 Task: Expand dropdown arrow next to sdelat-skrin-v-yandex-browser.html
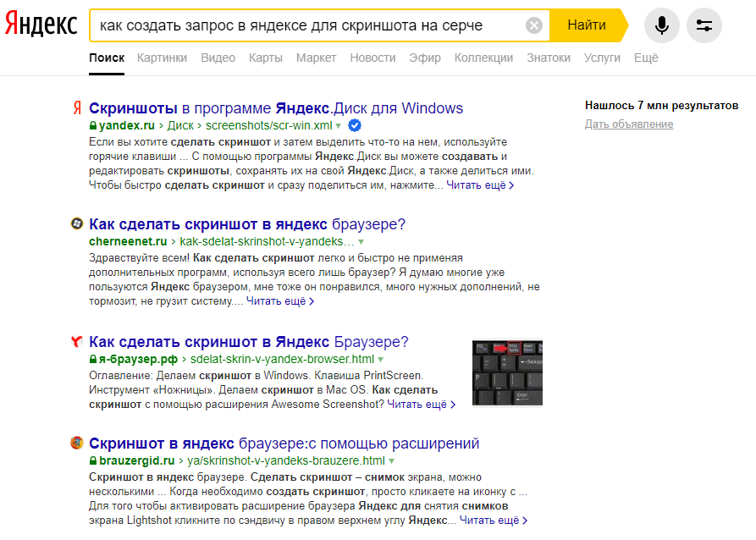click(x=381, y=360)
